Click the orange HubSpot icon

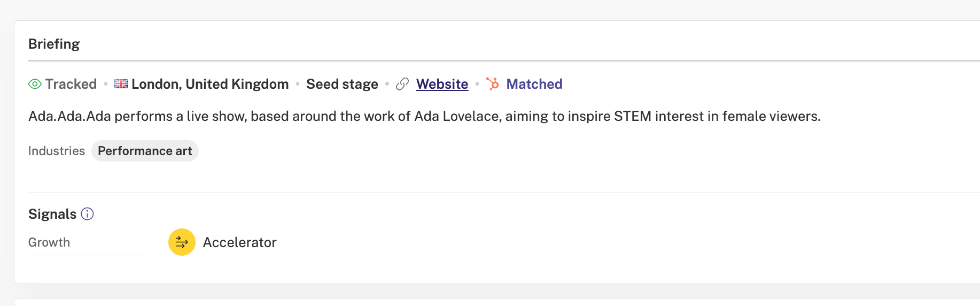(x=493, y=84)
